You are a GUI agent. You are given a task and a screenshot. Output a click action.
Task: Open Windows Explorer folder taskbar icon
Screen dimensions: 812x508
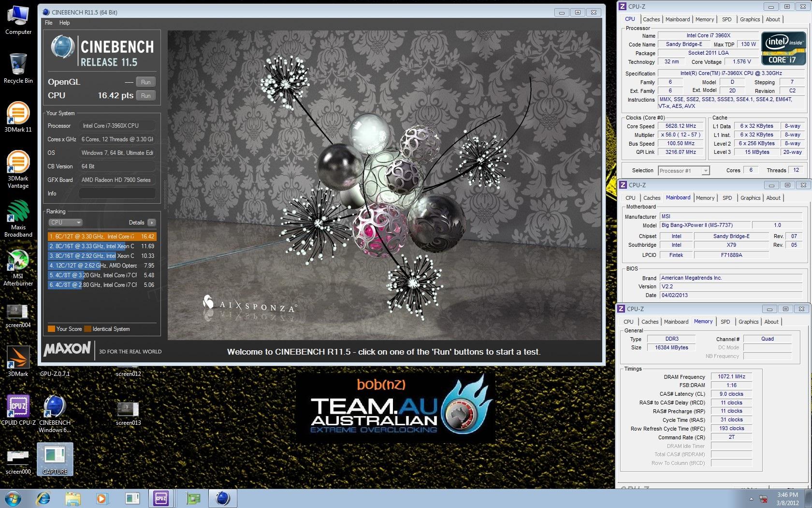pos(73,498)
